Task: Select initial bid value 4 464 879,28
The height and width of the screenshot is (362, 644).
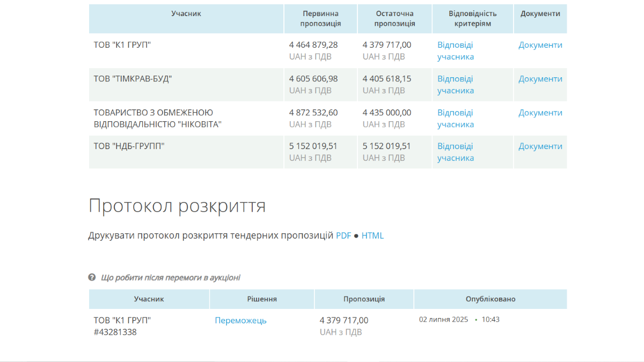Action: pos(313,45)
